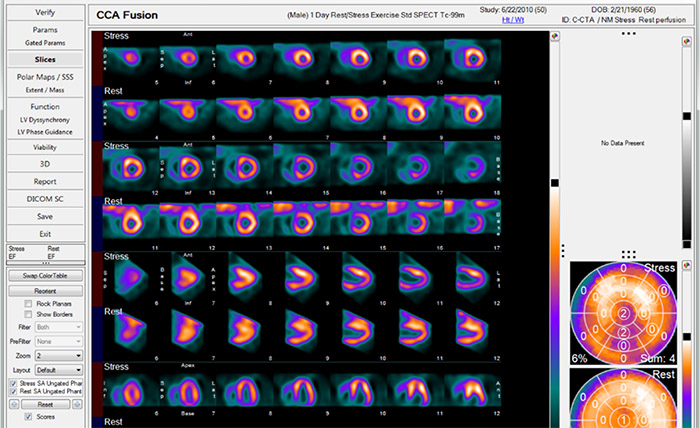Click vertical dots handle beside main color bar
700x428 pixels.
(563, 251)
